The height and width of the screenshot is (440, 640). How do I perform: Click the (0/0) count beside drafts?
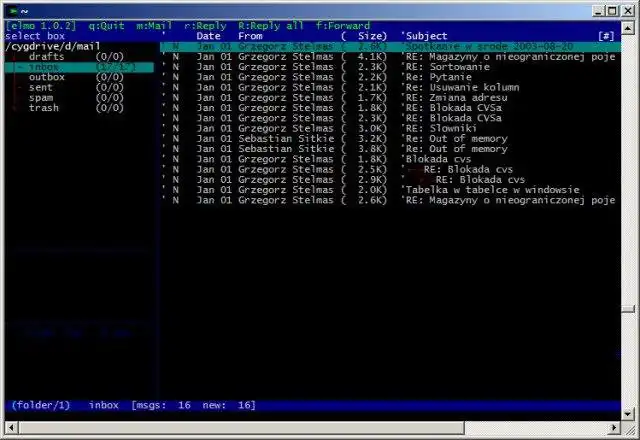click(109, 56)
